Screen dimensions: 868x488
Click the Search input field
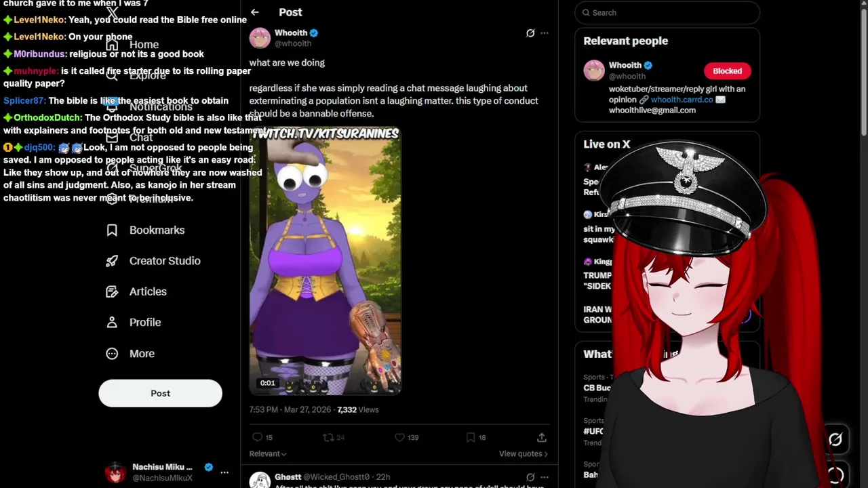point(667,13)
